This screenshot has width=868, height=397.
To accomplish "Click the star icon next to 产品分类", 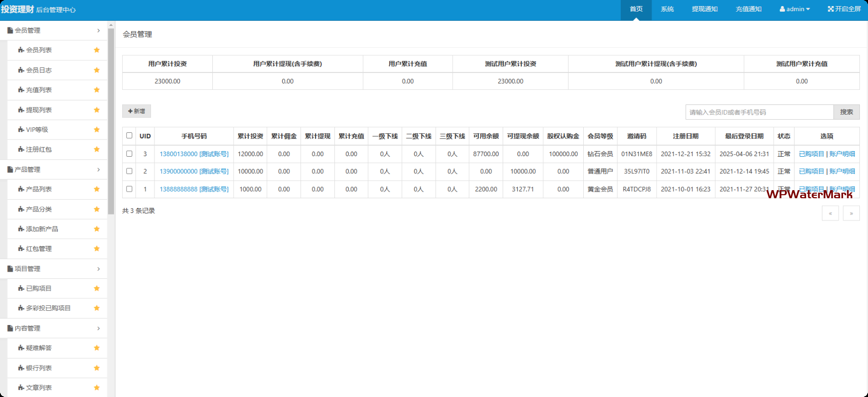I will [97, 209].
